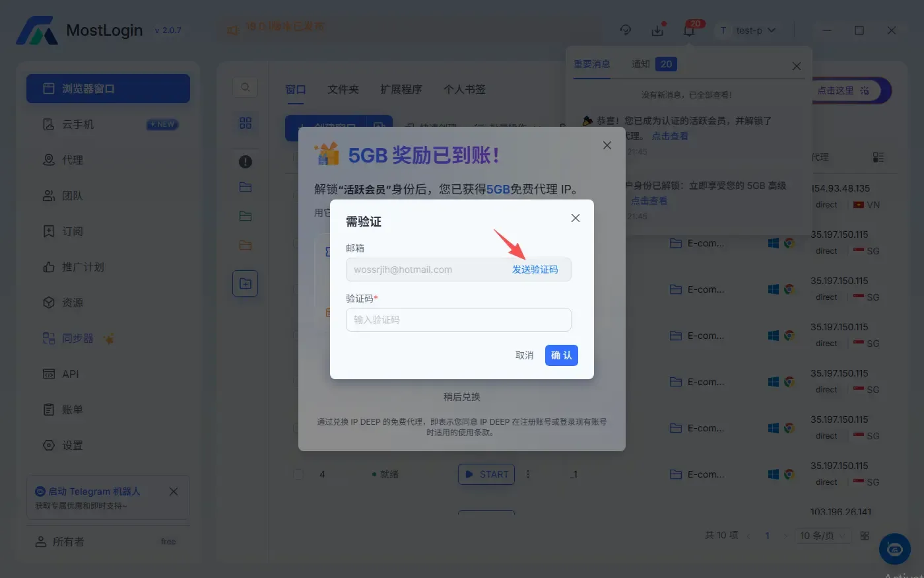Switch to 重要消息 notifications tab

[x=592, y=64]
